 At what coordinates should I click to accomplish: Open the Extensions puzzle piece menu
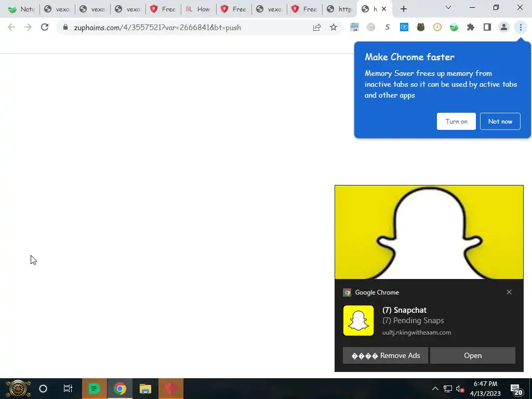pos(471,27)
